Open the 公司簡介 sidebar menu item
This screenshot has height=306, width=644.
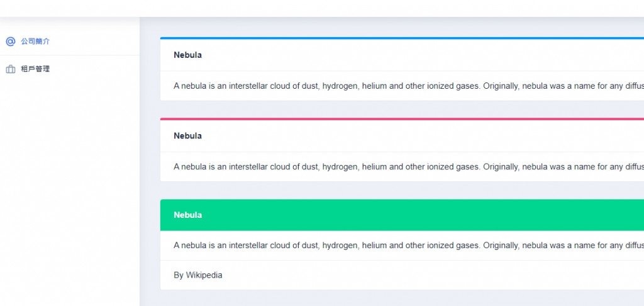[x=35, y=42]
